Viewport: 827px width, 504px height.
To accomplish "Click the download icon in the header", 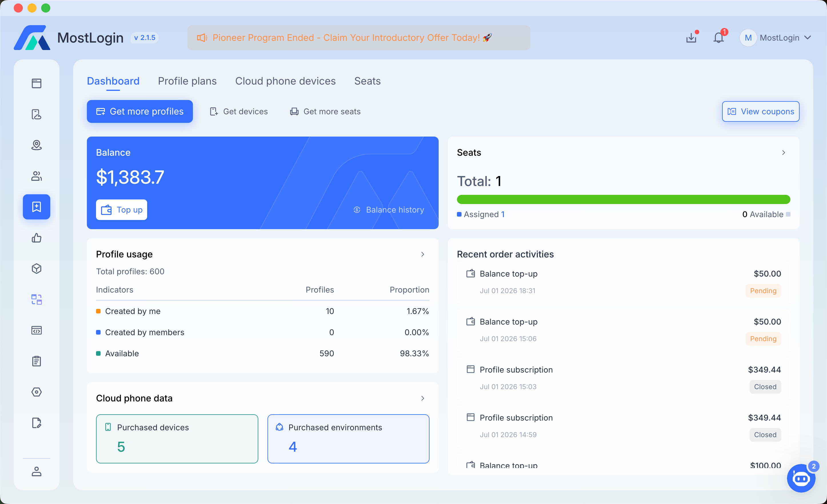I will tap(691, 38).
